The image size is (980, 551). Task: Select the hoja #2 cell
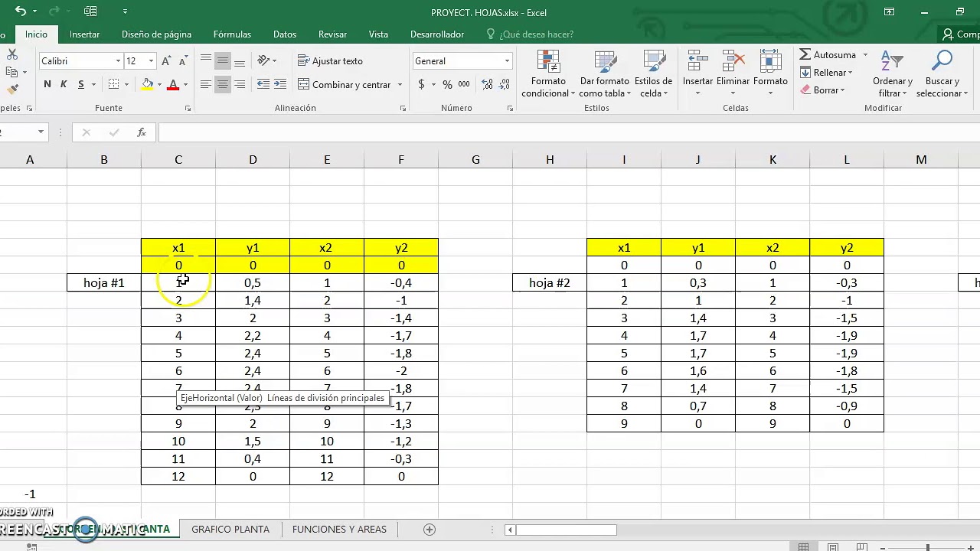pos(550,283)
